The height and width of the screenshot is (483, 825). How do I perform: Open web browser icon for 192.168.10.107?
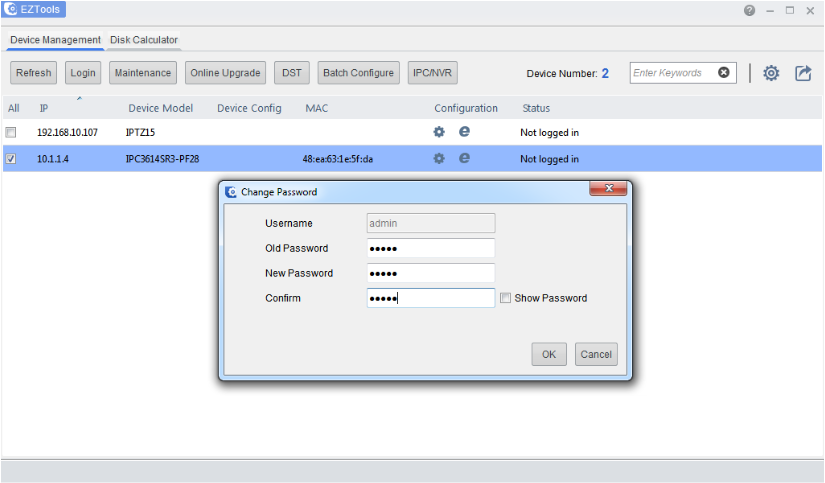(x=464, y=132)
